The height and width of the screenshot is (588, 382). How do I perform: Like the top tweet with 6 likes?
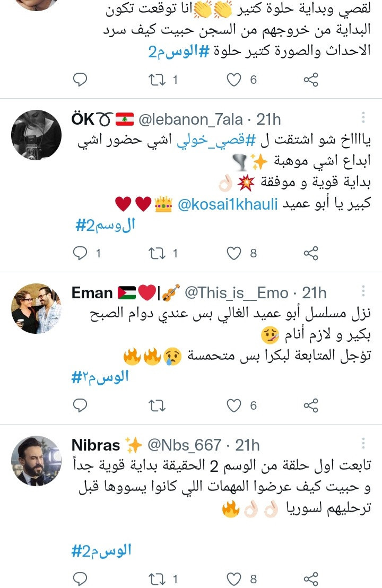tap(234, 80)
